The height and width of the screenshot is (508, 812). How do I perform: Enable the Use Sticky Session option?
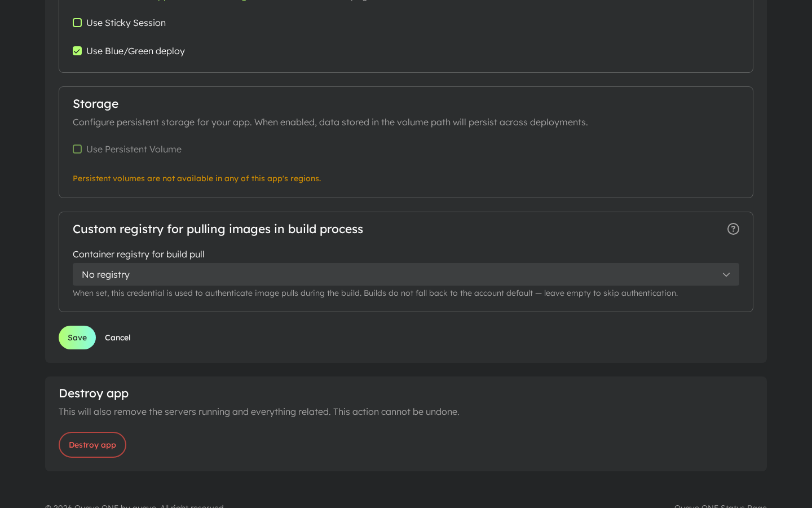(x=77, y=23)
